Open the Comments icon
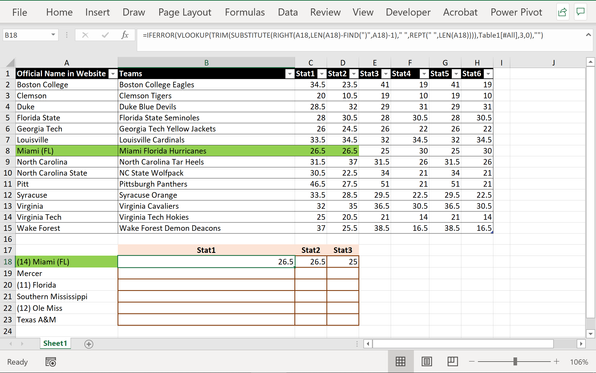 (x=580, y=12)
